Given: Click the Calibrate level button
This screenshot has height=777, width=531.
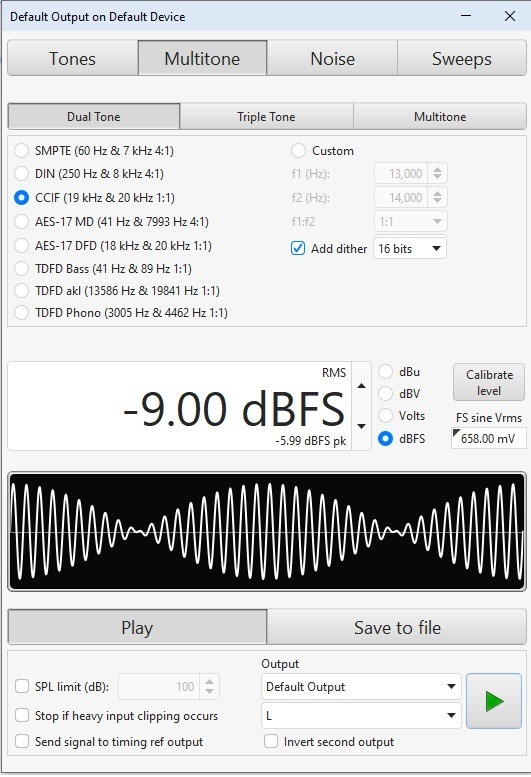Looking at the screenshot, I should (x=489, y=382).
